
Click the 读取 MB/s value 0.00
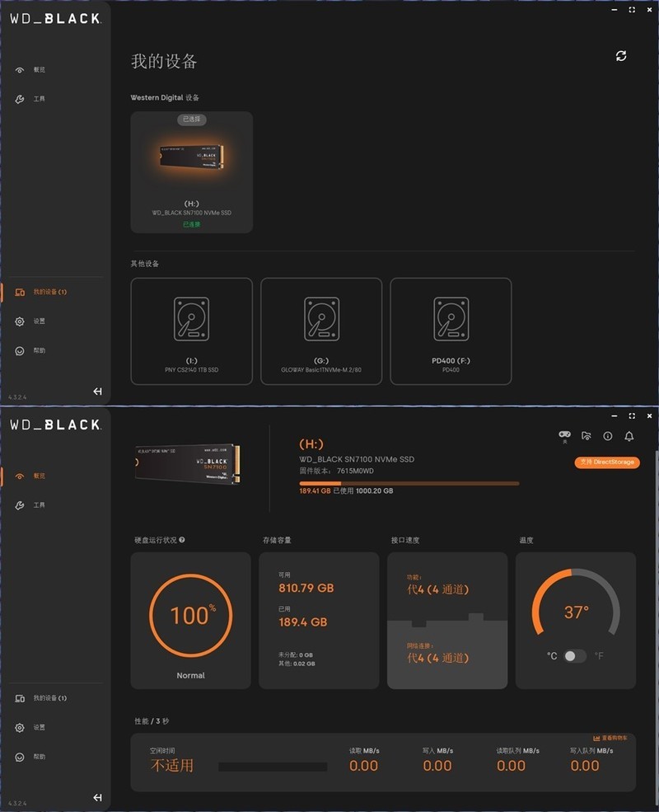tap(363, 766)
